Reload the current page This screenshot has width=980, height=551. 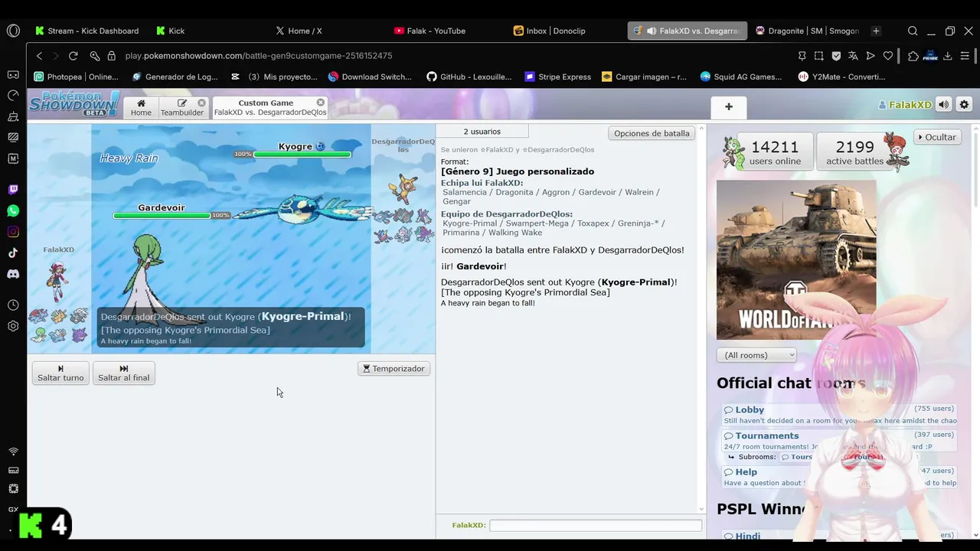pos(73,56)
